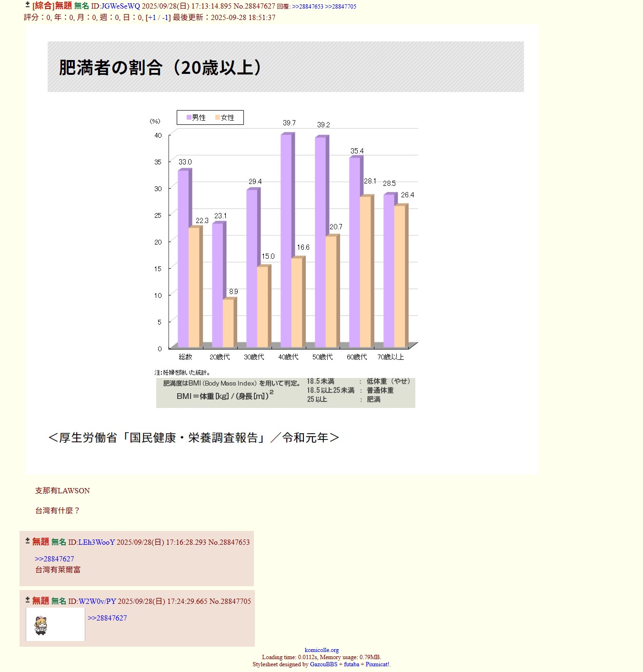
Task: Click poster ID JGWeSeWQ
Action: pyautogui.click(x=121, y=6)
